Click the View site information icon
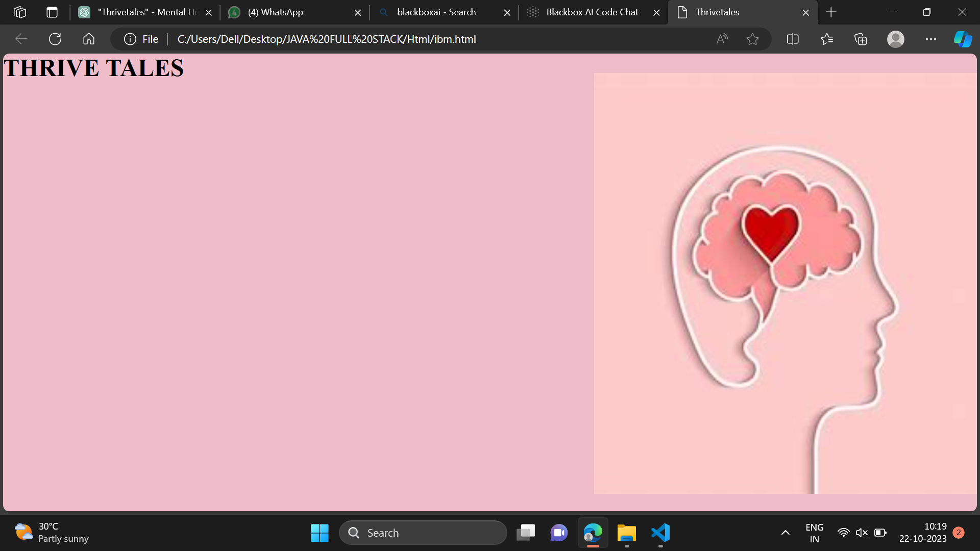The width and height of the screenshot is (980, 551). coord(130,39)
